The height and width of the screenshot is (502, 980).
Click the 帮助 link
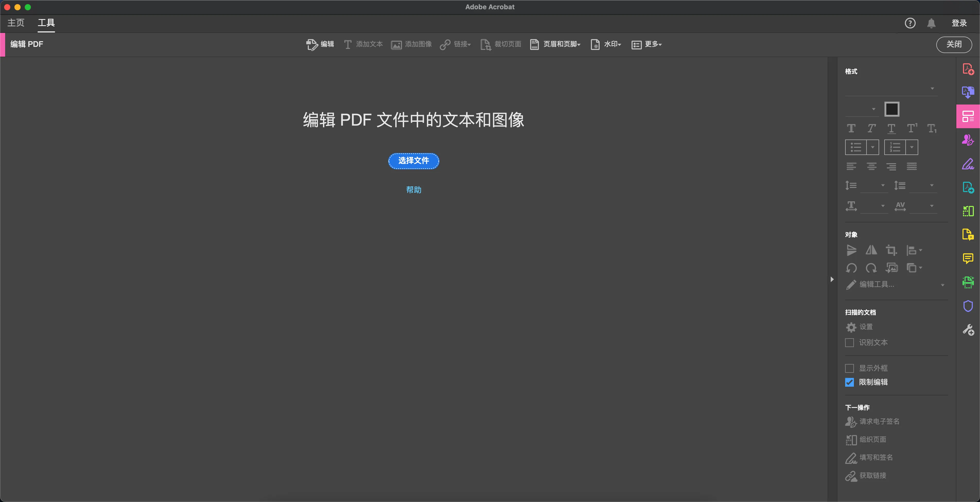point(414,189)
